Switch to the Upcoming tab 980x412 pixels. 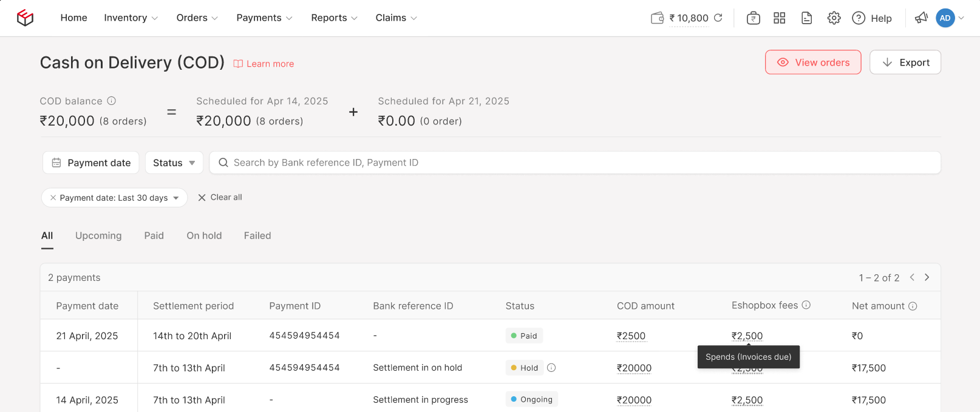(x=98, y=235)
